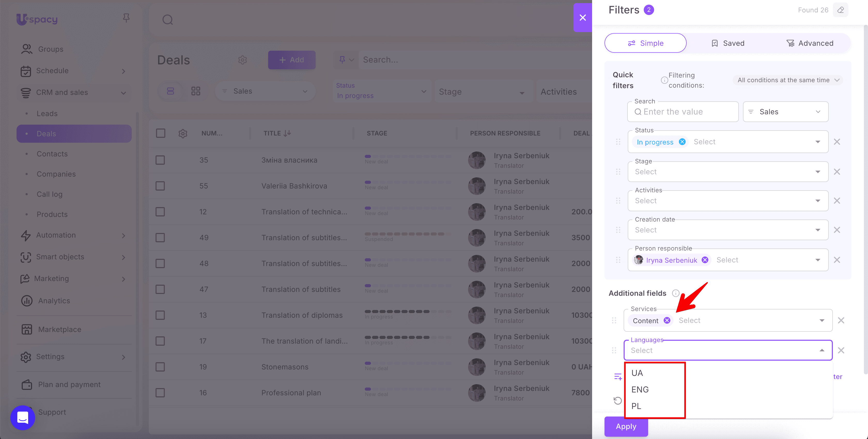
Task: Delete the Stage quick filter row
Action: point(837,172)
